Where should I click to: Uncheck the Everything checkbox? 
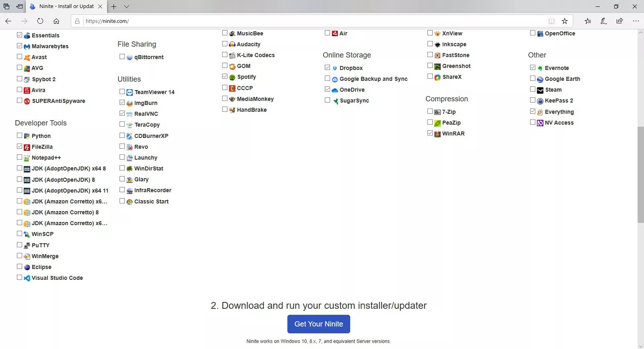[x=533, y=111]
